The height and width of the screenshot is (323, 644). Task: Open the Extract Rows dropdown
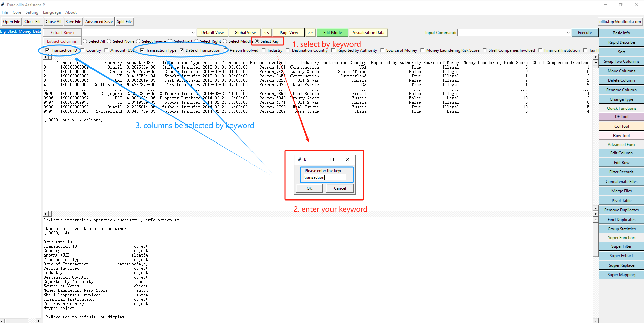pyautogui.click(x=193, y=33)
